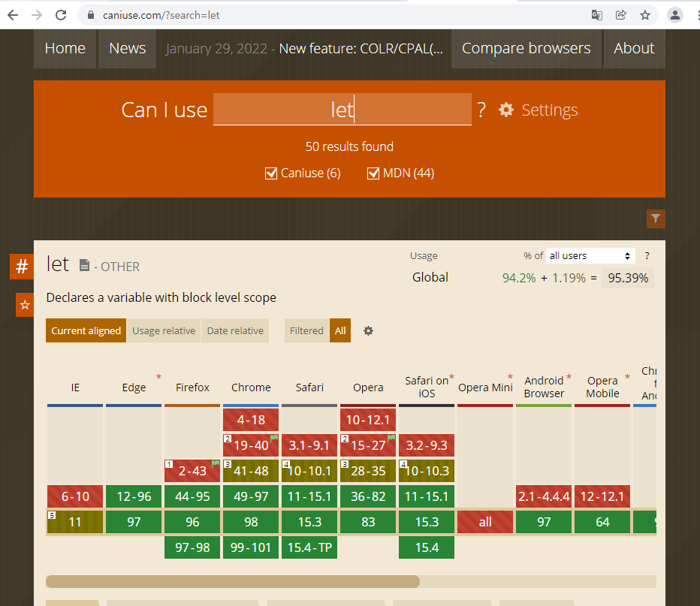700x606 pixels.
Task: Click the 94.2% supported usage value
Action: [519, 278]
